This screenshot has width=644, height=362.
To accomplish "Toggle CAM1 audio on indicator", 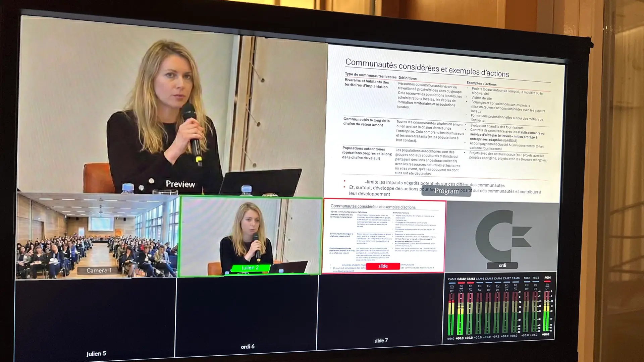I will click(x=452, y=283).
